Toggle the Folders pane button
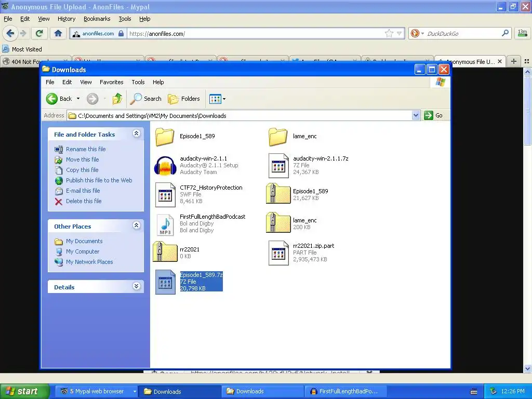Viewport: 532px width, 399px height. coord(184,99)
